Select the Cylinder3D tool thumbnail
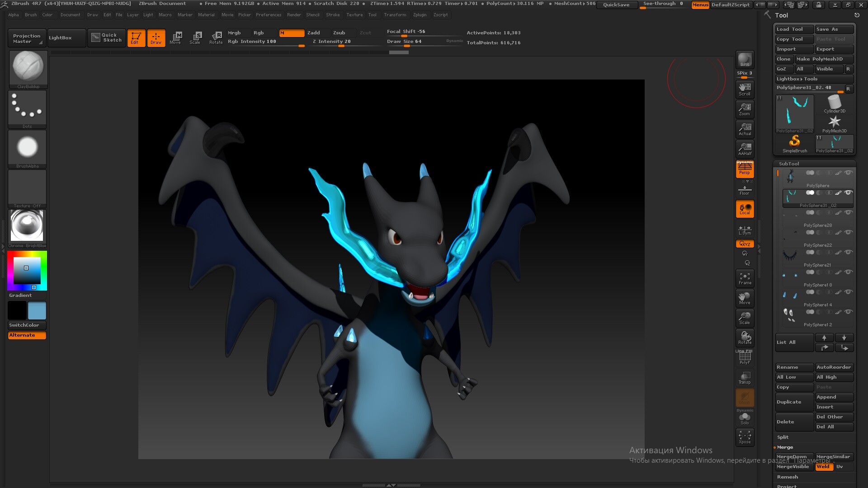 [x=835, y=104]
